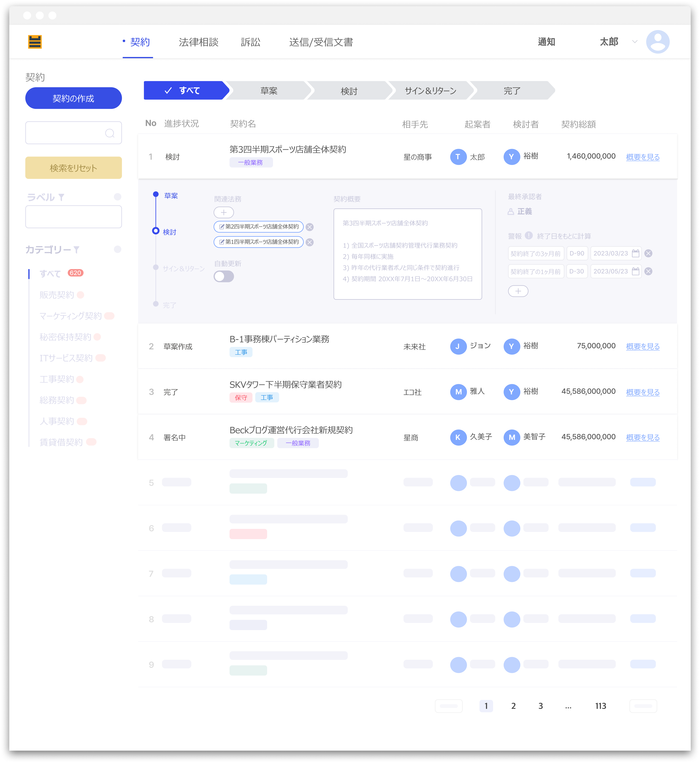Open calendar for 2023/03/23 date
The image size is (700, 763).
click(636, 253)
